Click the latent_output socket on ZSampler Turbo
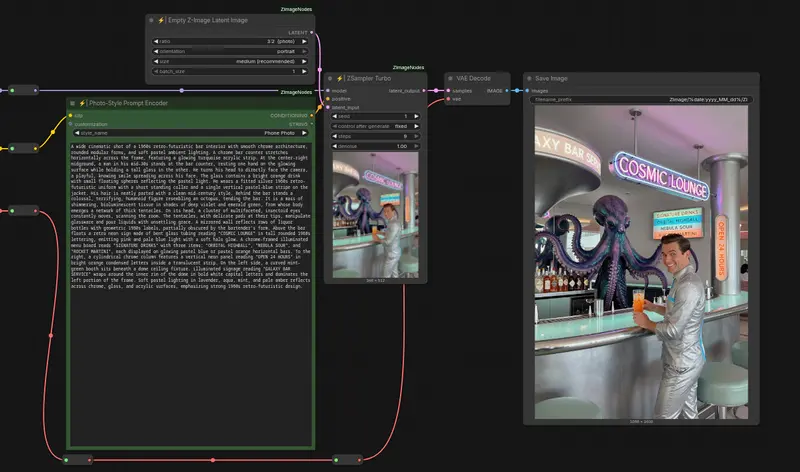This screenshot has height=472, width=800. point(426,90)
